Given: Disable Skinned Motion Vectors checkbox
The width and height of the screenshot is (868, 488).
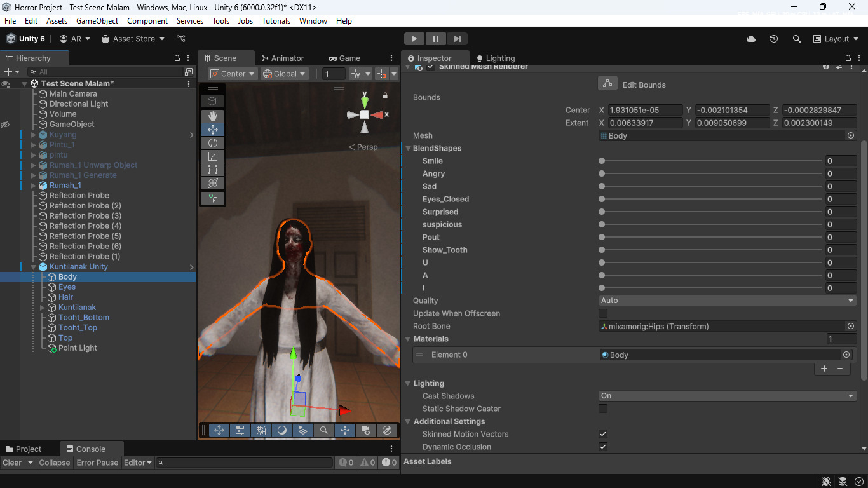Looking at the screenshot, I should pyautogui.click(x=603, y=434).
